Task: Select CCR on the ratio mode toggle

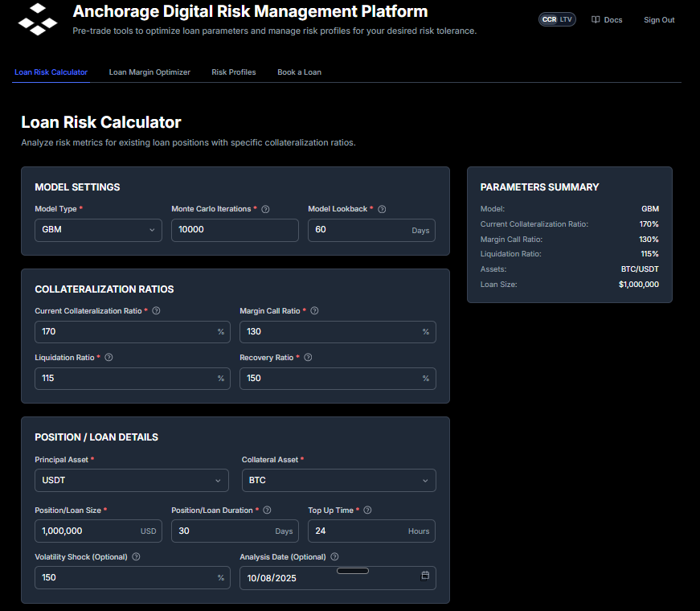Action: point(550,19)
